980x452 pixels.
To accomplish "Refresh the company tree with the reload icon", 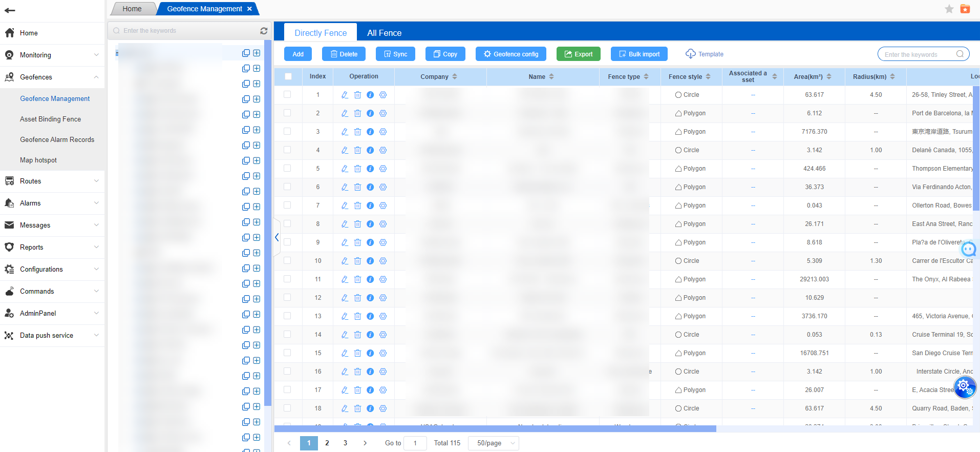I will [x=264, y=31].
